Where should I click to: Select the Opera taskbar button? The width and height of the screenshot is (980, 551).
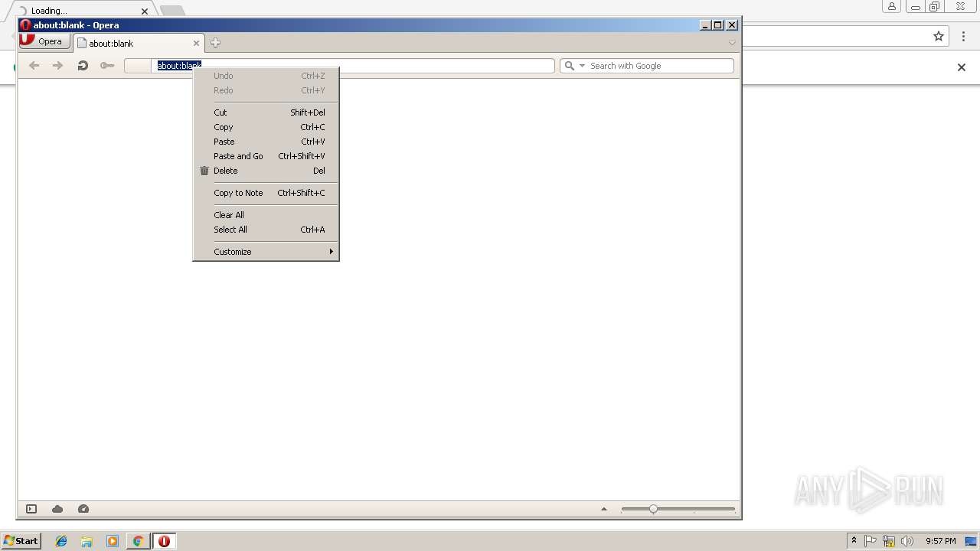164,541
